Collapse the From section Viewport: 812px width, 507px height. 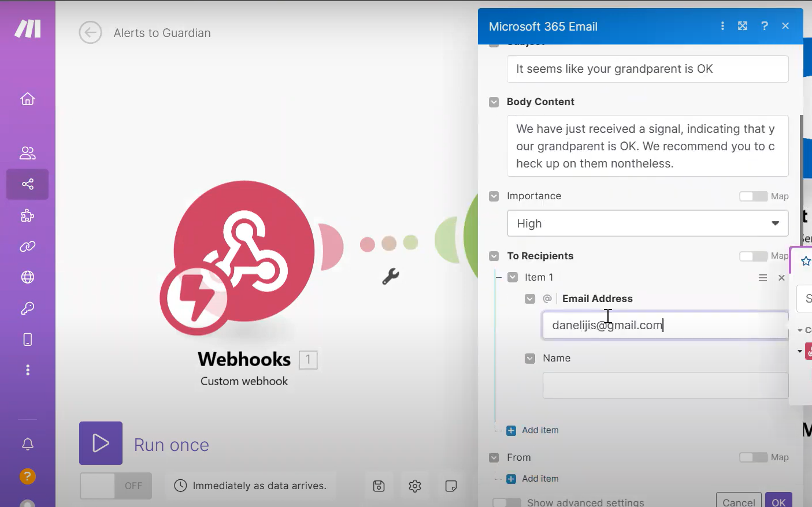click(x=494, y=457)
